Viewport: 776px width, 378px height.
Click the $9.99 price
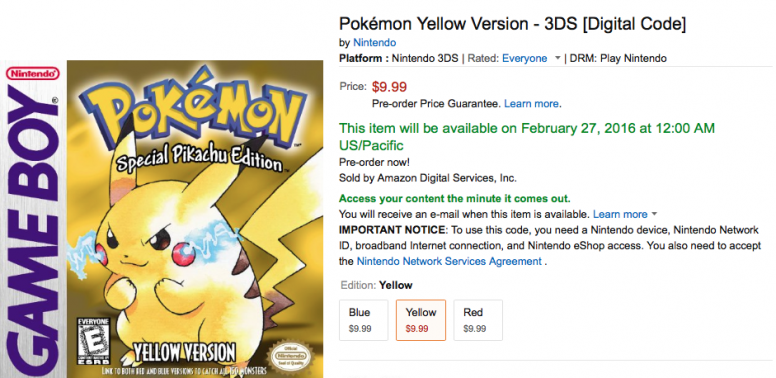(389, 87)
